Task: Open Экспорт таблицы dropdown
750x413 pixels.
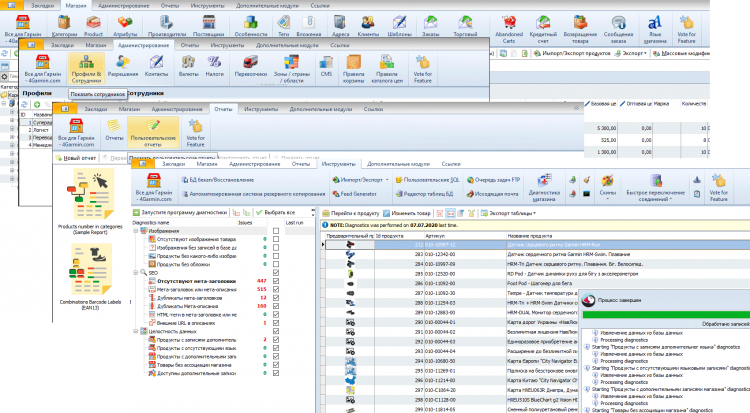Action: pyautogui.click(x=508, y=213)
